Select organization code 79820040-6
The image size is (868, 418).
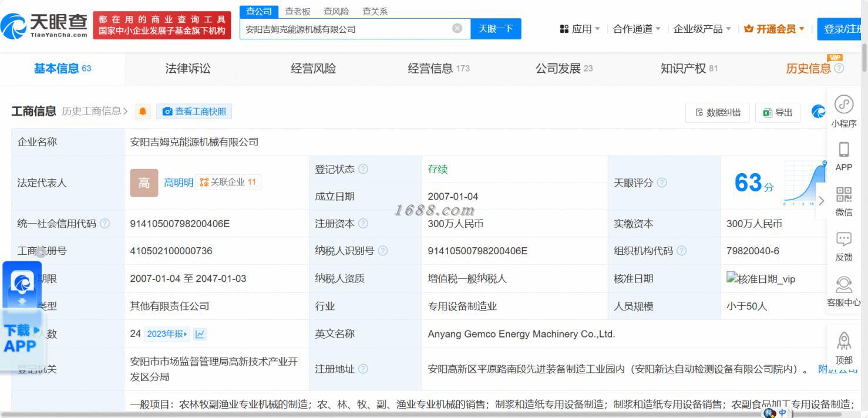point(753,251)
